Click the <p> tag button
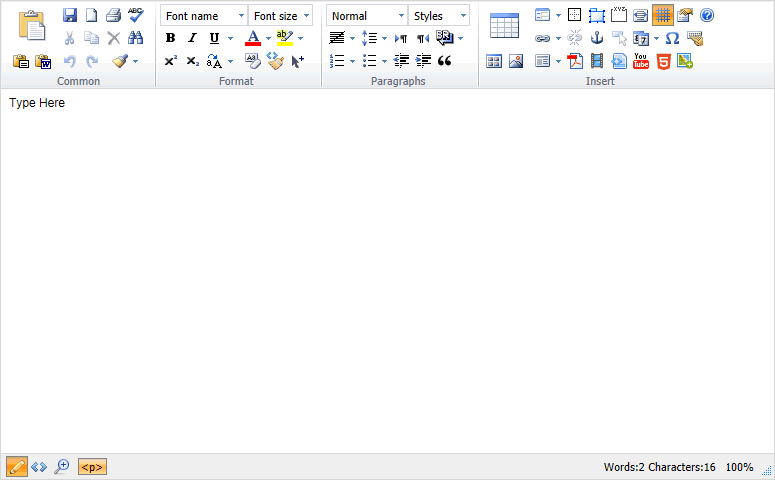 [x=92, y=467]
